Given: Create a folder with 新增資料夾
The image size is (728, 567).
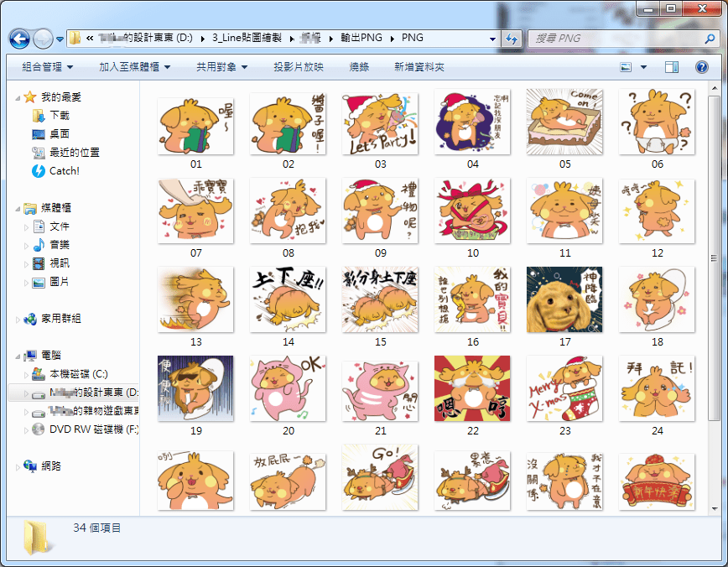Looking at the screenshot, I should [x=419, y=67].
